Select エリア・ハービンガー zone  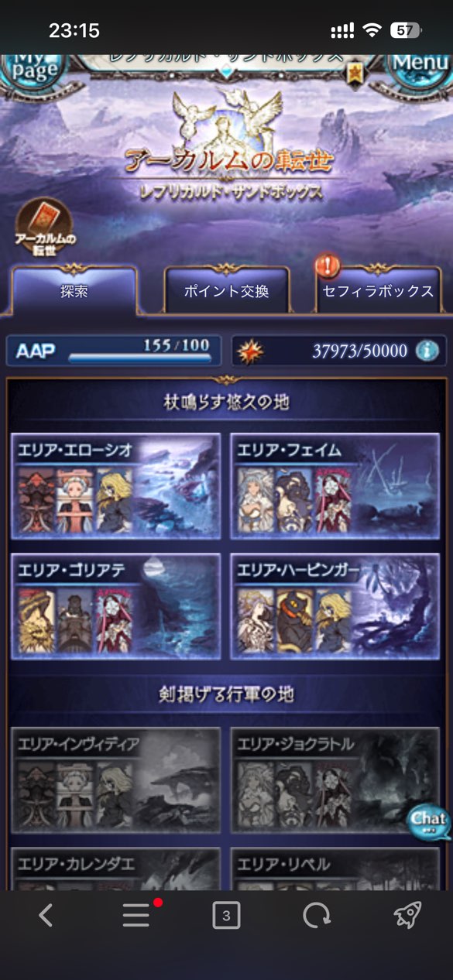click(x=335, y=606)
